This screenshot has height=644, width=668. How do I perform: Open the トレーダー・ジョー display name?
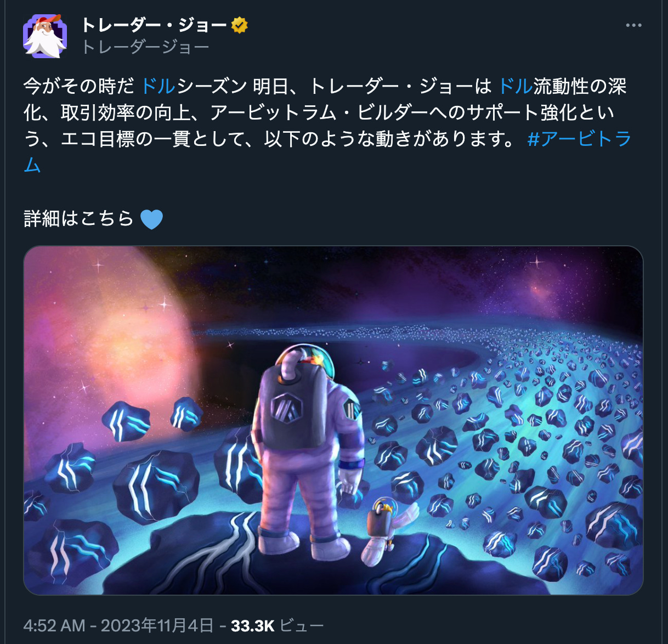pyautogui.click(x=154, y=25)
